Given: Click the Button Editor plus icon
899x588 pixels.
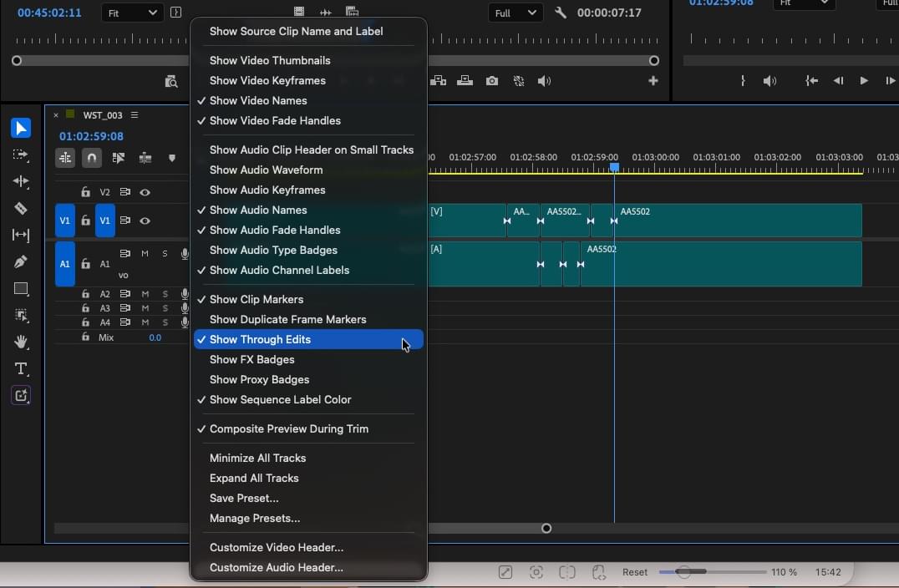Looking at the screenshot, I should (653, 81).
